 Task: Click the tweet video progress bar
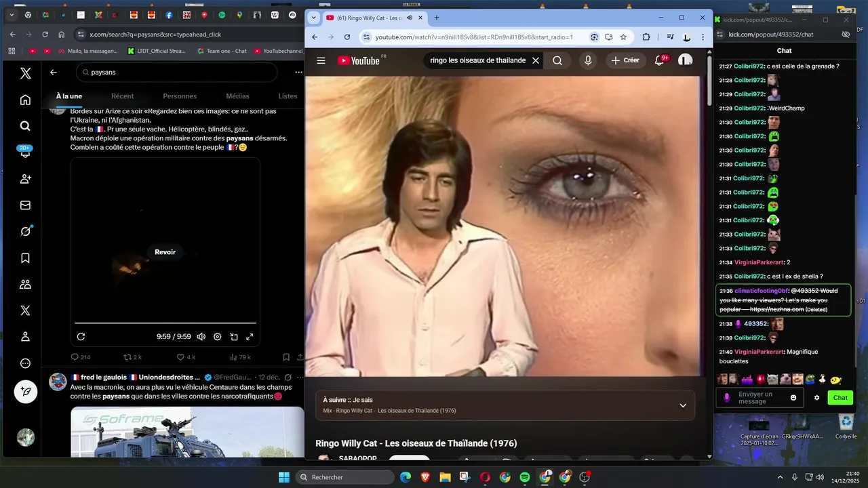click(x=165, y=323)
